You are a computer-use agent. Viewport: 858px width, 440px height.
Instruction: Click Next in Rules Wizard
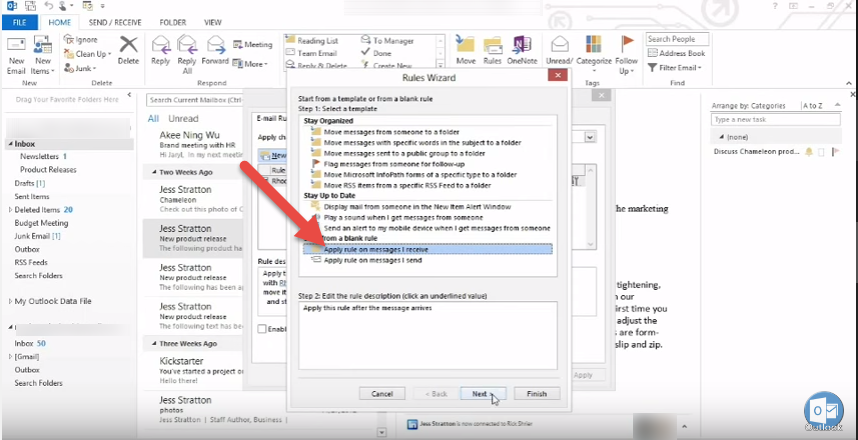[x=483, y=393]
